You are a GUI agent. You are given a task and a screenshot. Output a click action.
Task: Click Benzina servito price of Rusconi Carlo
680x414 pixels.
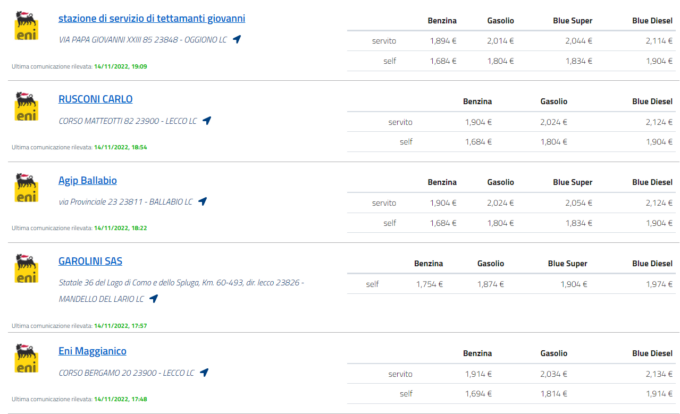tap(478, 122)
